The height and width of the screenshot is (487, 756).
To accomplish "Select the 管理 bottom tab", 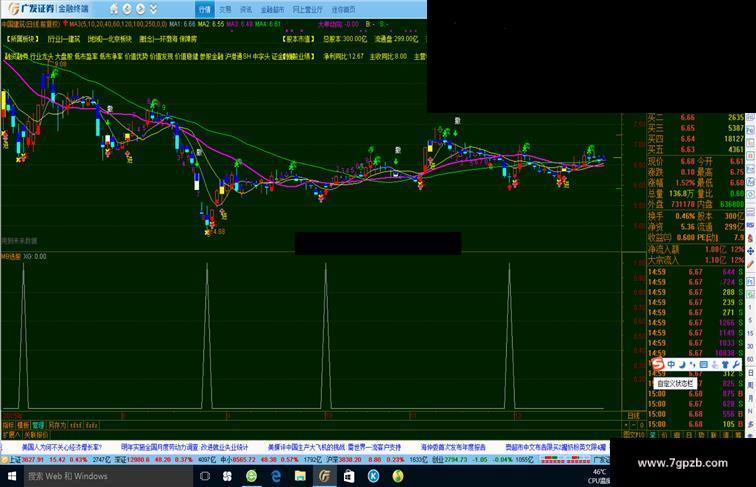I will click(x=38, y=425).
